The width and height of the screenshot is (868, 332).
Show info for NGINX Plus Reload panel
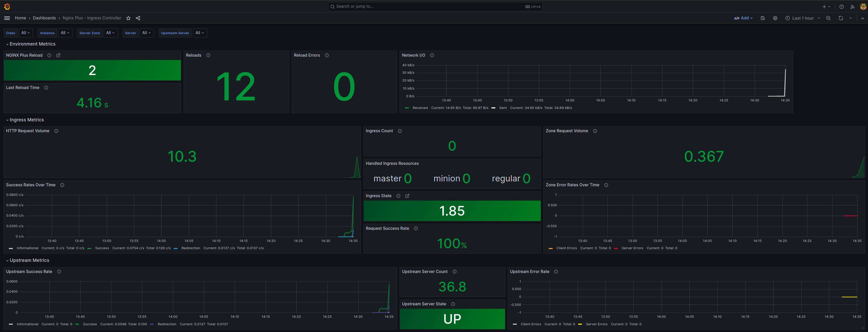coord(49,55)
